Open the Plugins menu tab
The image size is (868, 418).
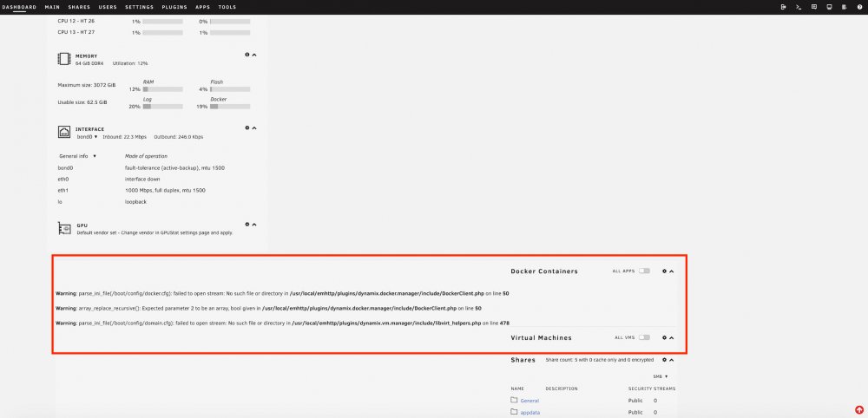pyautogui.click(x=174, y=7)
